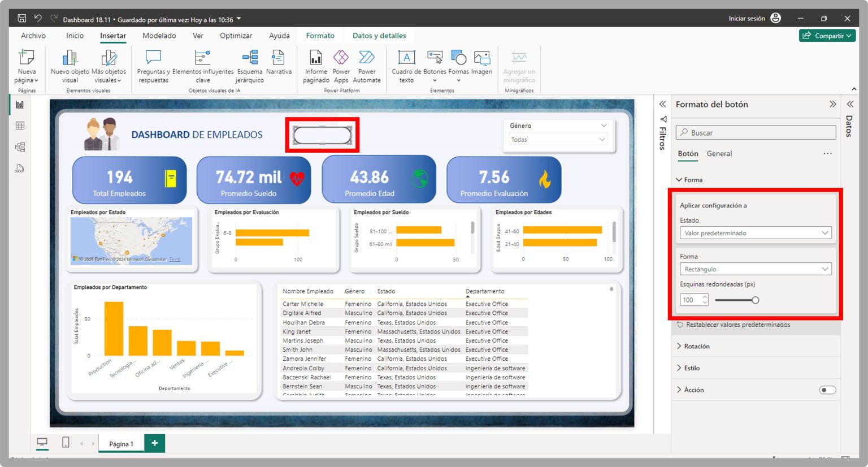The height and width of the screenshot is (467, 868).
Task: Collapse the Género slicer header chevron
Action: point(604,126)
